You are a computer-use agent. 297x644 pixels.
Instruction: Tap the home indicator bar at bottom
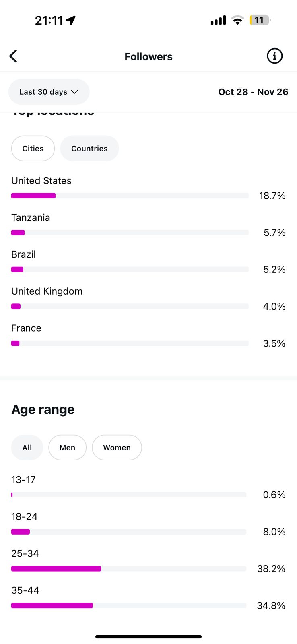click(148, 637)
